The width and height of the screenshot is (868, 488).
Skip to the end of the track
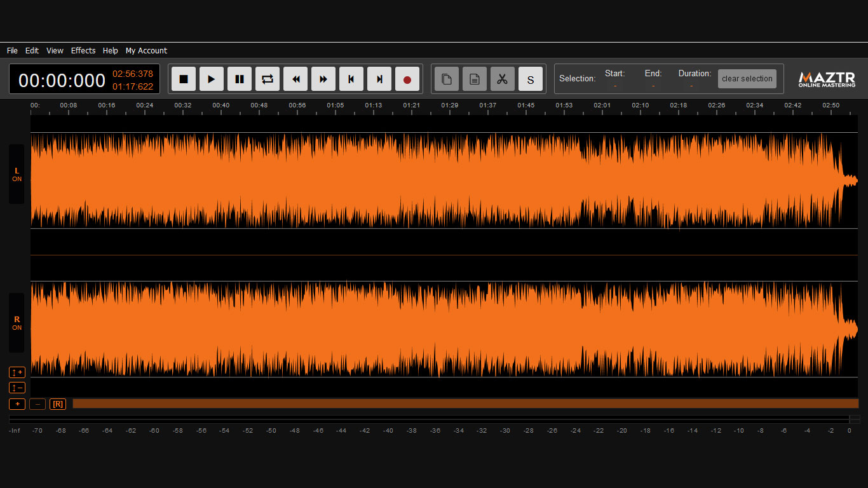pos(379,79)
